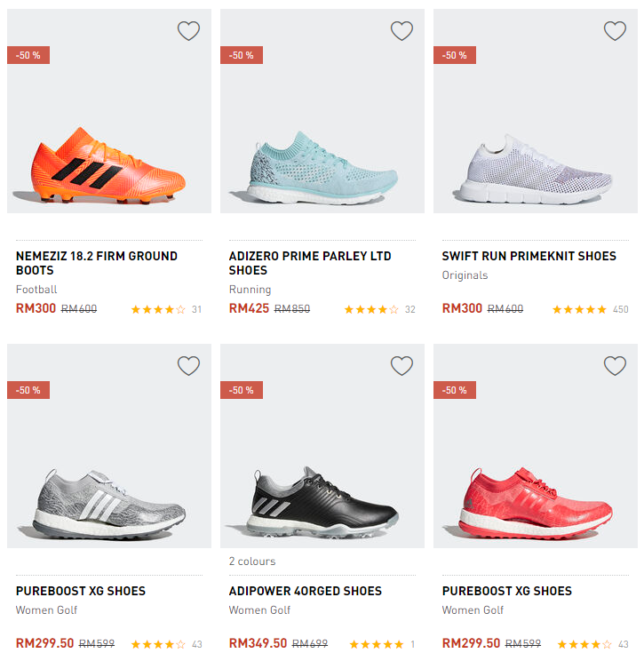Viewport: 644px width, 661px height.
Task: Open Adizero Prime Parley LTD Shoes link
Action: pyautogui.click(x=310, y=263)
